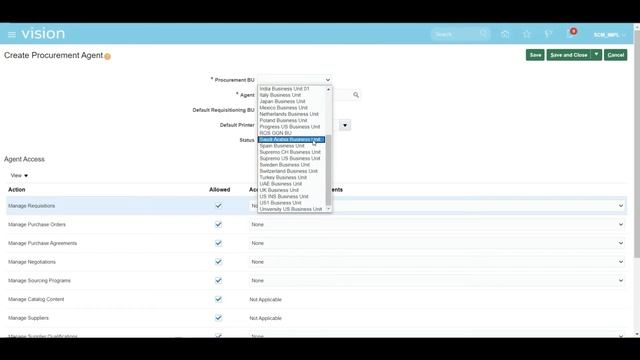Click the search magnifier in the header

483,34
